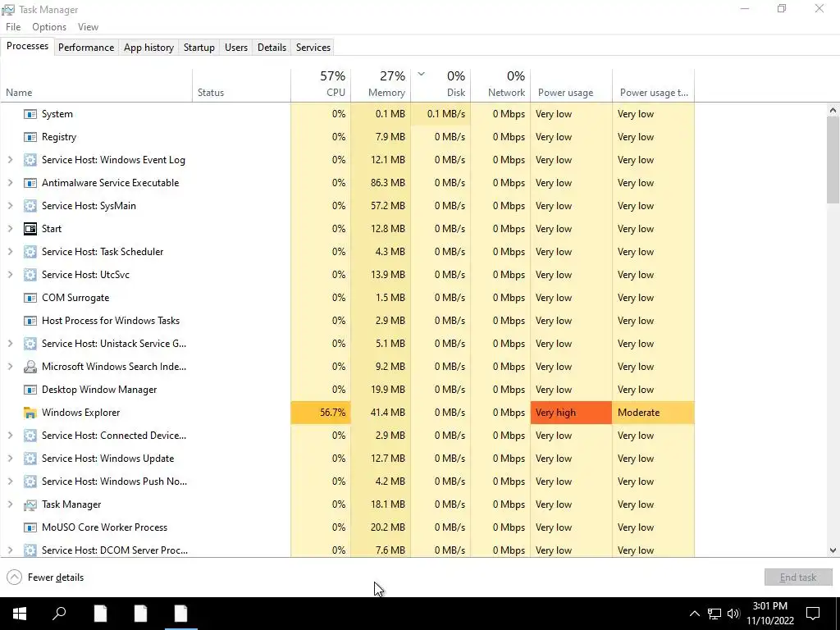The height and width of the screenshot is (630, 840).
Task: Click the Connected Devices service gear icon
Action: point(30,436)
